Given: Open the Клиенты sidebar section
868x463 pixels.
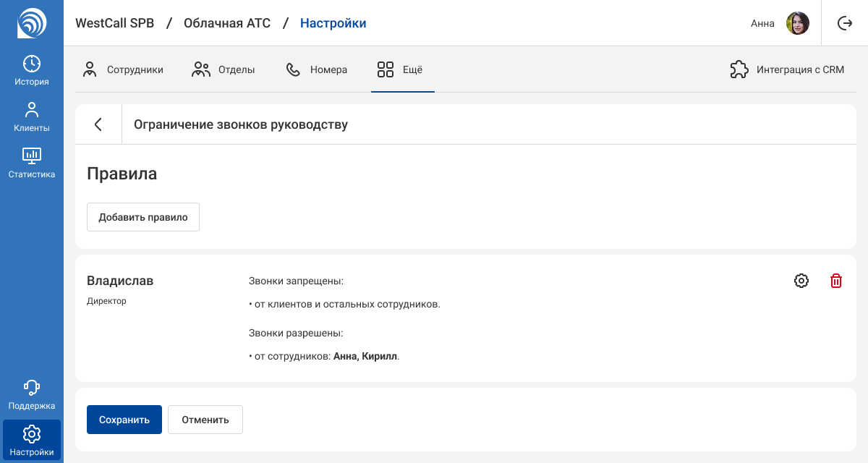Looking at the screenshot, I should [32, 117].
